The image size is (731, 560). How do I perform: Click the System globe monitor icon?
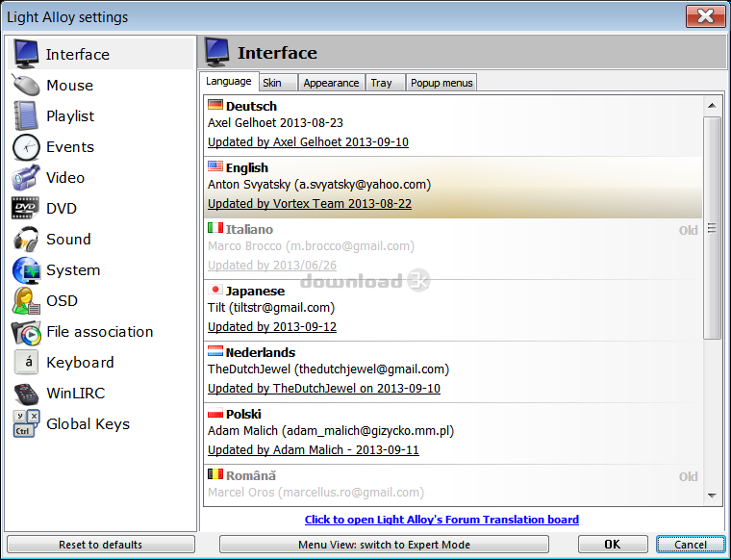point(26,270)
